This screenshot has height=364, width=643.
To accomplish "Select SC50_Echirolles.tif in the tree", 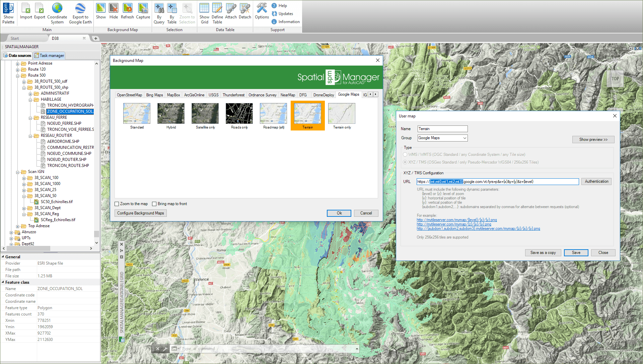I will click(x=57, y=202).
